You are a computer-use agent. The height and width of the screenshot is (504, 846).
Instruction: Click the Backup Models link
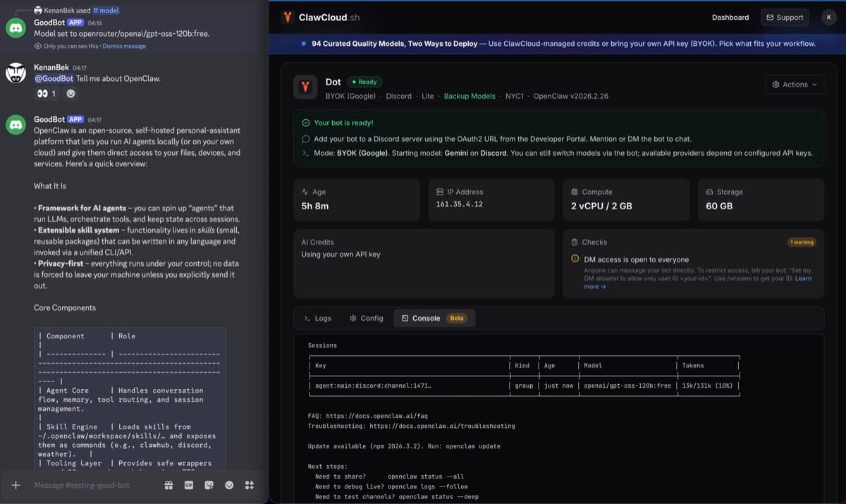[x=470, y=96]
